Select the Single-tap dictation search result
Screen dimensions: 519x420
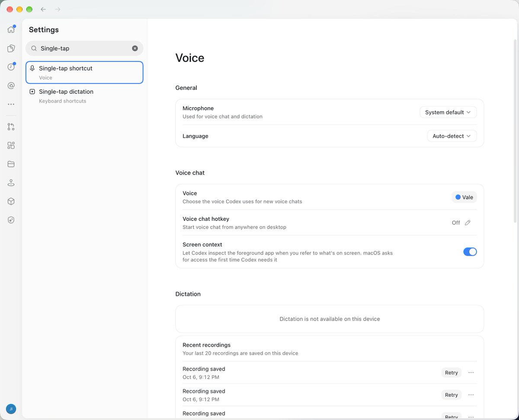pyautogui.click(x=84, y=96)
